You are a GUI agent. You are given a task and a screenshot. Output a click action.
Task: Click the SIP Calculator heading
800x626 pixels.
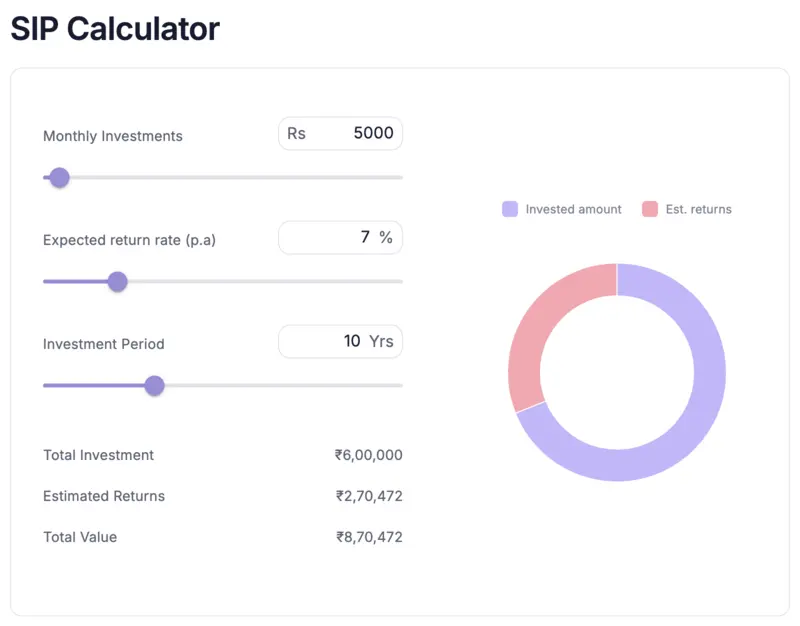tap(114, 29)
